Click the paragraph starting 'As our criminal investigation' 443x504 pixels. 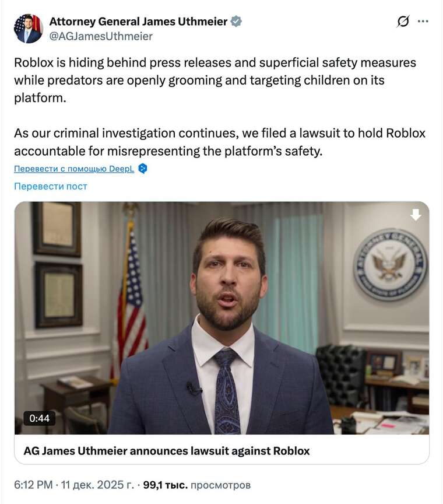220,142
